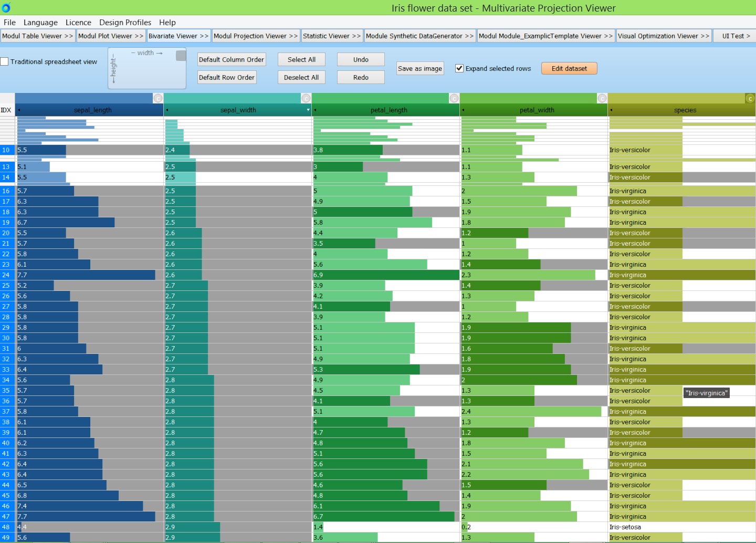Click the 'c' icon above sepal_length column
Image resolution: width=756 pixels, height=543 pixels.
click(x=157, y=99)
